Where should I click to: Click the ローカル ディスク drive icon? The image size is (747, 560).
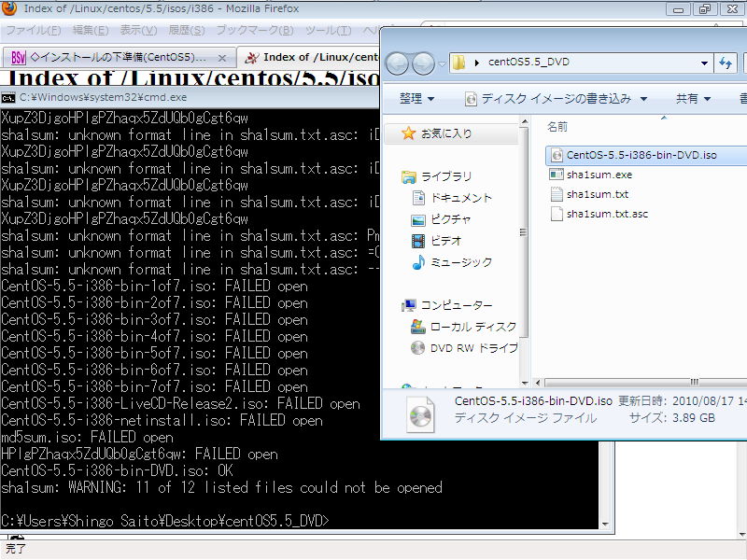pos(417,327)
